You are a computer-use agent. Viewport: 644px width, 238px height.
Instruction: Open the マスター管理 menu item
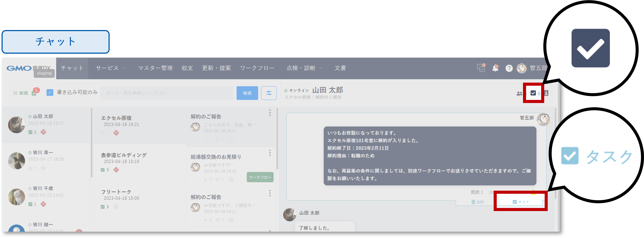click(155, 68)
